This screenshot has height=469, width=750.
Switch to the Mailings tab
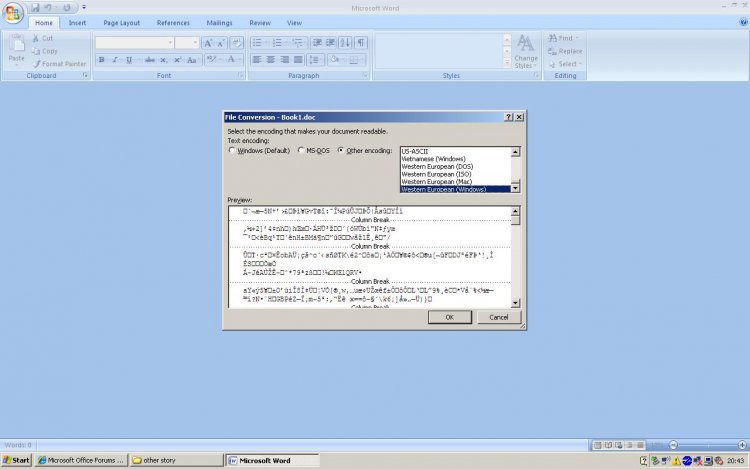pos(220,23)
